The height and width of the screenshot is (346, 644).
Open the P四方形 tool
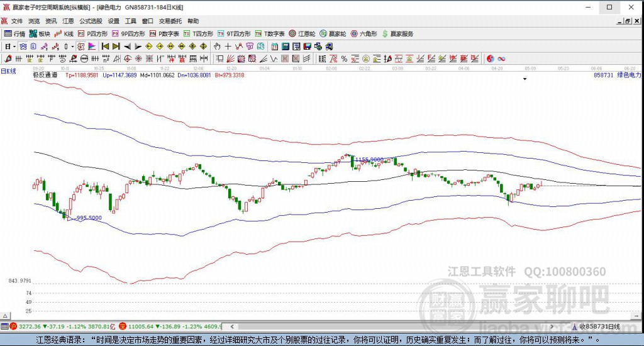[x=93, y=34]
